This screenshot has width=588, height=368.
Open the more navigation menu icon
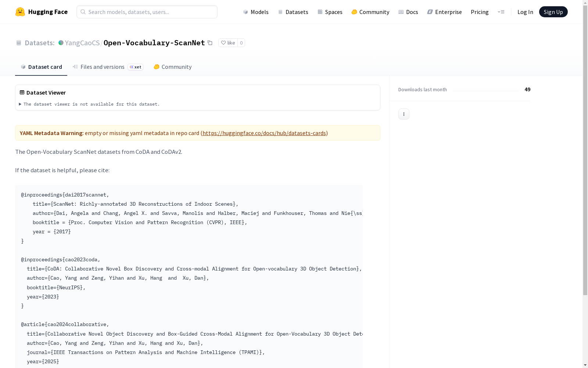coord(501,12)
